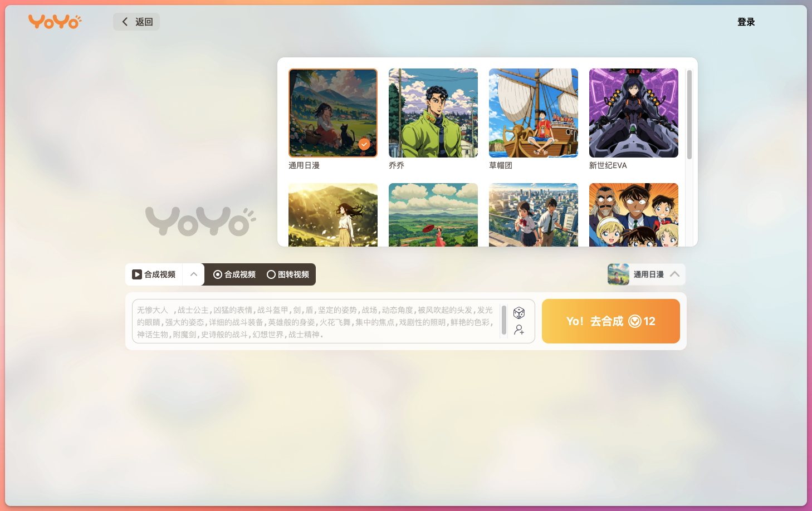Screen dimensions: 812x511
Task: Pick the 草帽团 style thumbnail
Action: 534,113
